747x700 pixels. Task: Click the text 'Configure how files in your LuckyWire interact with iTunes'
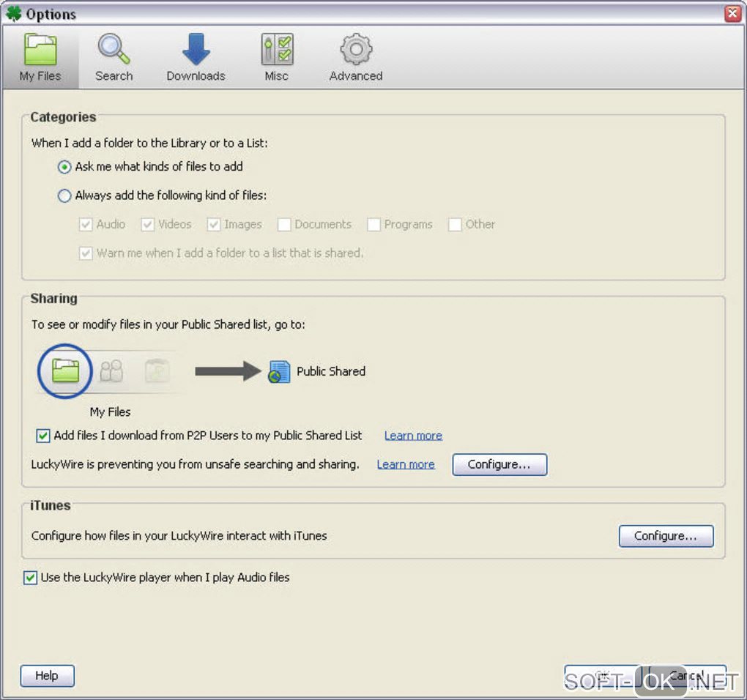(179, 536)
